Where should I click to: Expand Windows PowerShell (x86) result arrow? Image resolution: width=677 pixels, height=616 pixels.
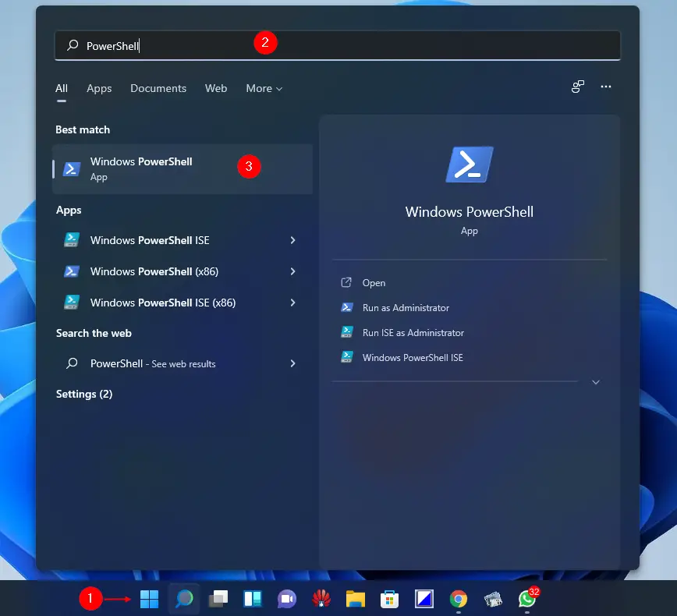coord(292,271)
